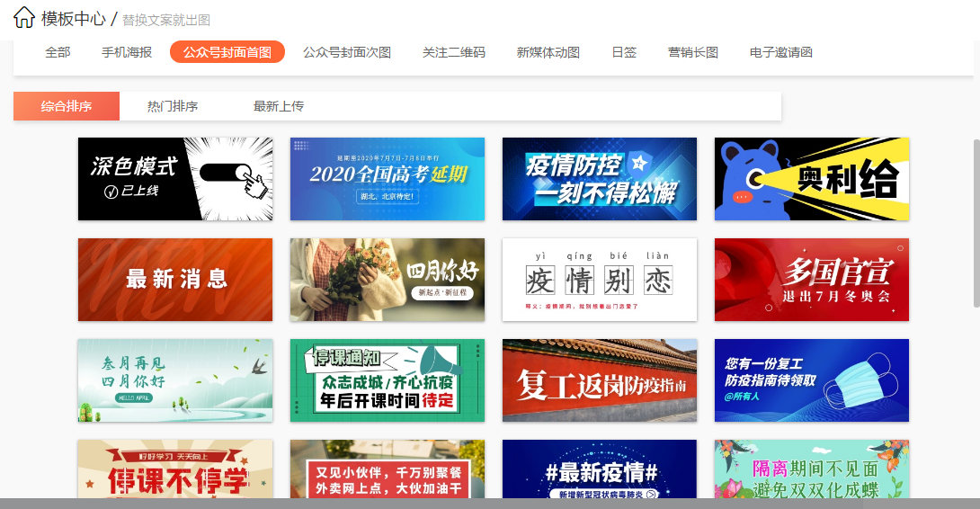Select 关注二维码 category
The height and width of the screenshot is (509, 980).
tap(454, 52)
